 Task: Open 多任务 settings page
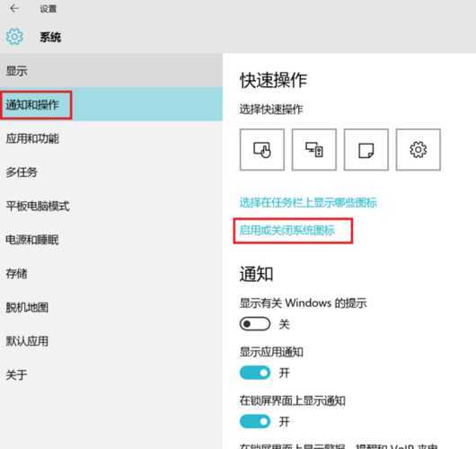pos(111,172)
